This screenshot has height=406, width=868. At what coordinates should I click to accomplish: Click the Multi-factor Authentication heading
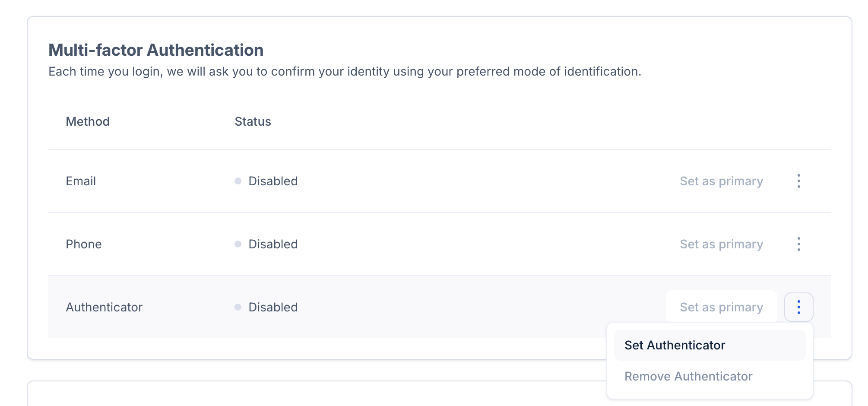click(156, 50)
